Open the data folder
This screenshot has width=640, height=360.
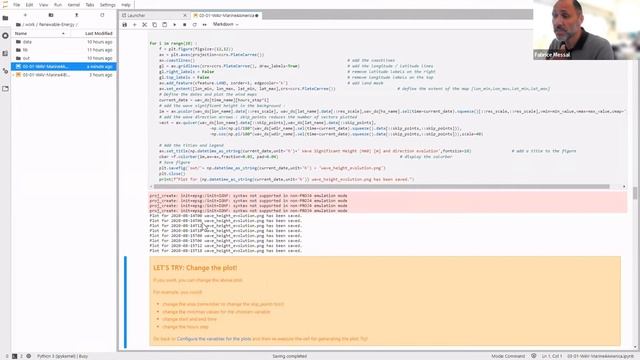(x=64, y=42)
